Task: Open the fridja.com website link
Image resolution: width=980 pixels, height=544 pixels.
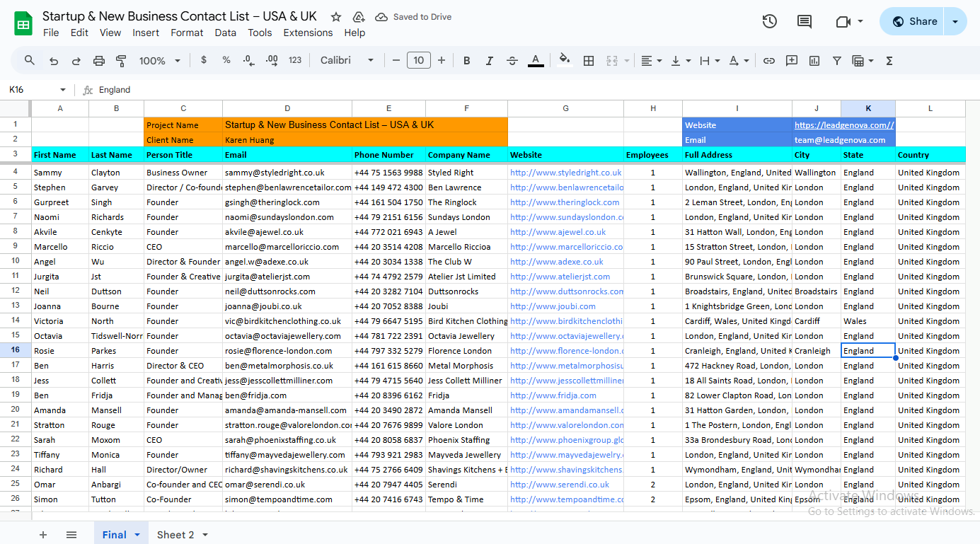Action: (x=553, y=395)
